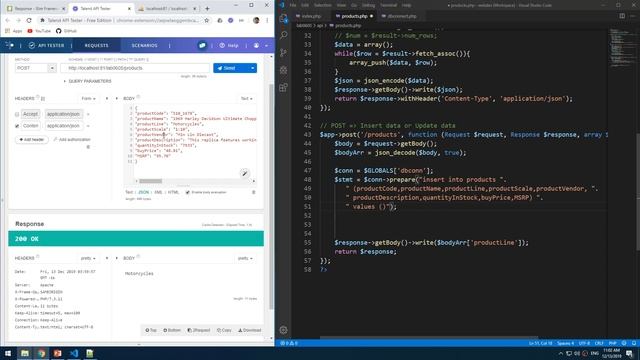The height and width of the screenshot is (360, 640).
Task: Delete the request body with trash icon
Action: pos(253,192)
